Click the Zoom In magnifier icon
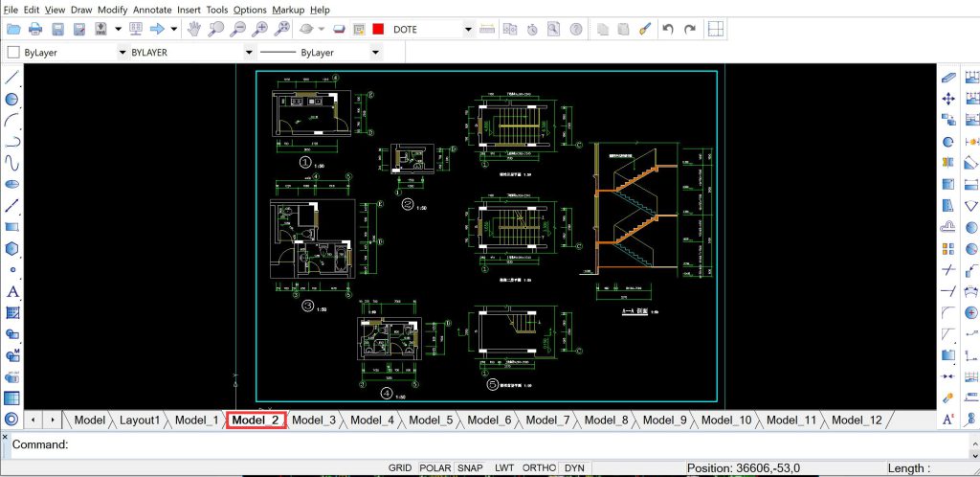This screenshot has height=477, width=980. [x=260, y=29]
